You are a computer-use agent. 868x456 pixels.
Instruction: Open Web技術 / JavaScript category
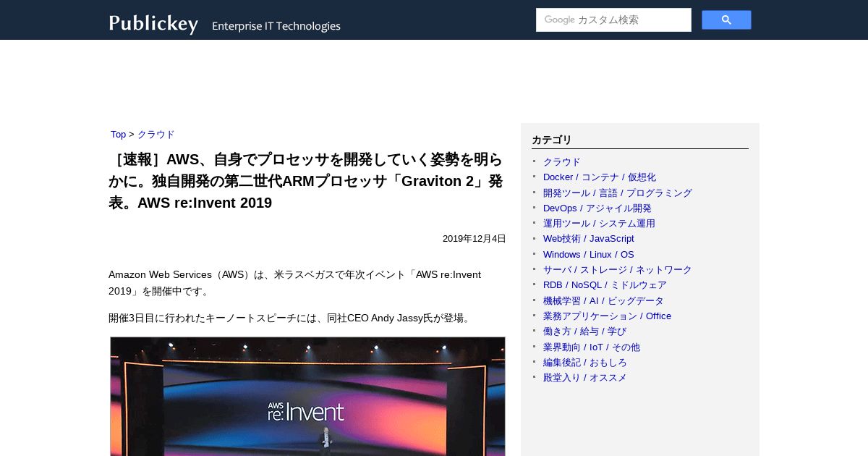588,239
